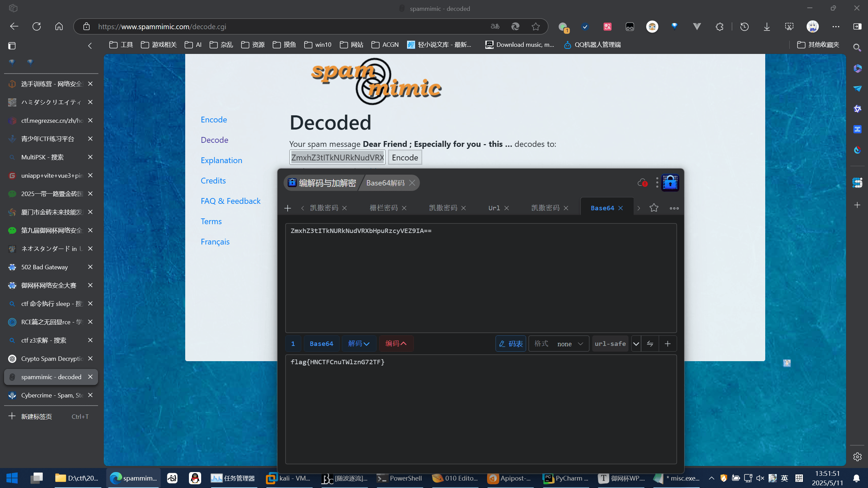Switch to the Url cipher tab
Image resolution: width=868 pixels, height=488 pixels.
494,208
